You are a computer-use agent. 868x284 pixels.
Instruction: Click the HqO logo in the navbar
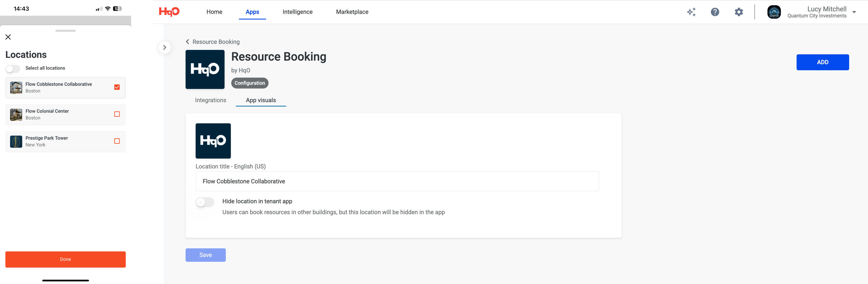[169, 12]
